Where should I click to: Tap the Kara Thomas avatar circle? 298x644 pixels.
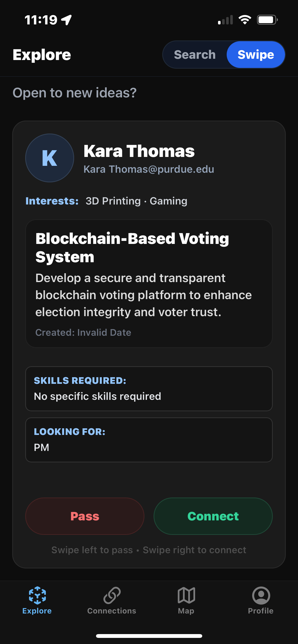[50, 158]
